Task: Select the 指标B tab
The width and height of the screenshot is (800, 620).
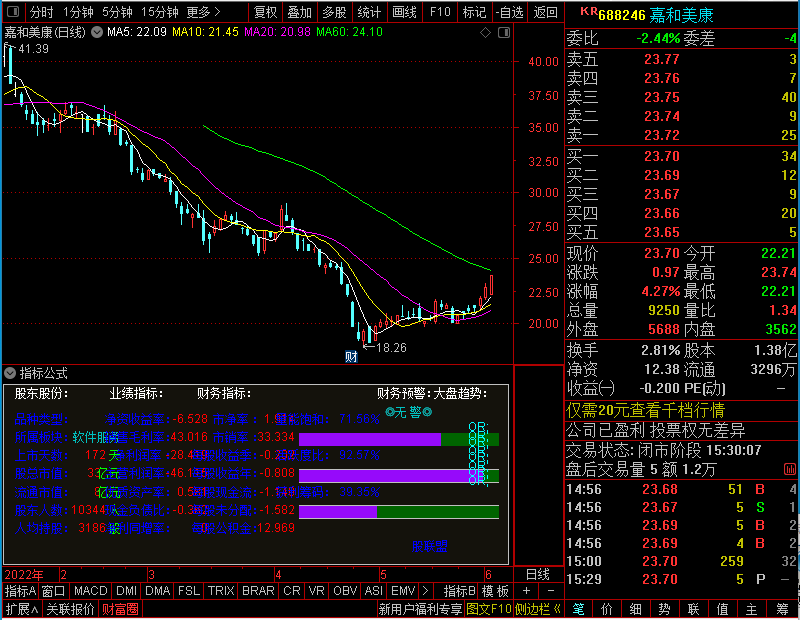Action: point(459,591)
